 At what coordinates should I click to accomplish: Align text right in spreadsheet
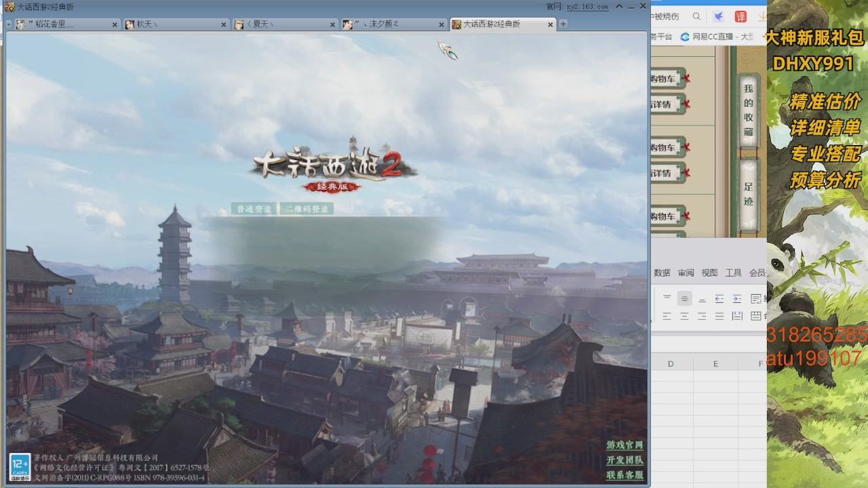click(702, 316)
